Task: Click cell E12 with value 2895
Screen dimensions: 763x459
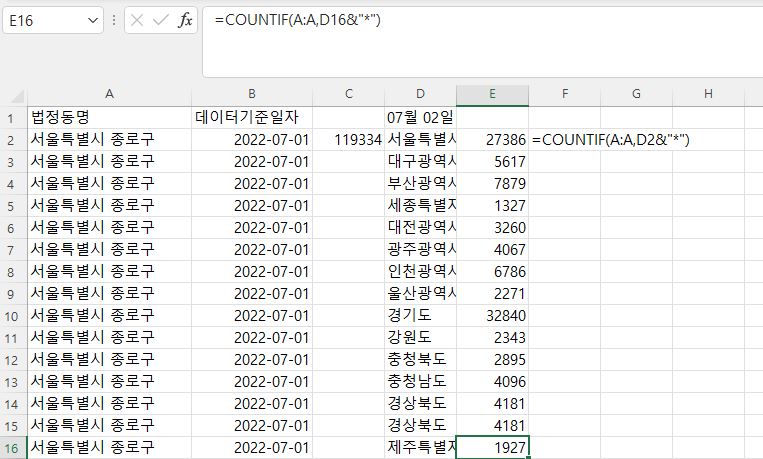Action: coord(492,359)
